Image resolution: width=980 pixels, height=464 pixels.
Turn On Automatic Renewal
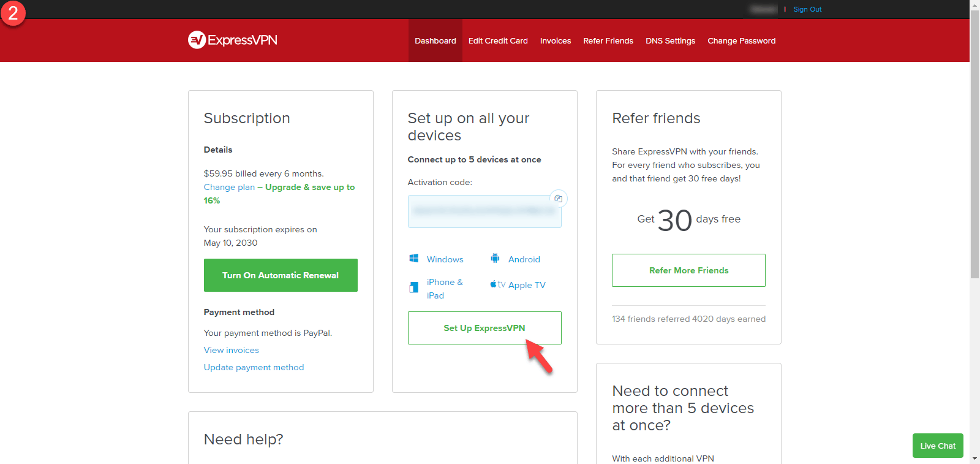tap(281, 275)
